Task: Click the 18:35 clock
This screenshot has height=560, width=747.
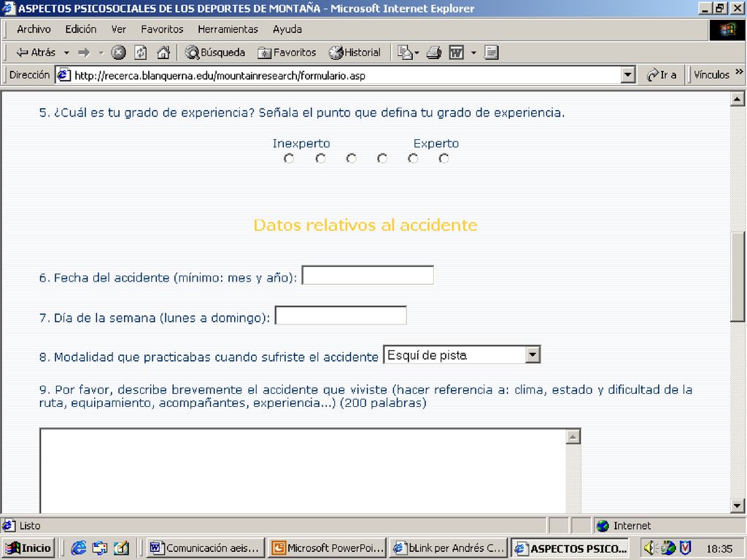Action: (x=719, y=548)
